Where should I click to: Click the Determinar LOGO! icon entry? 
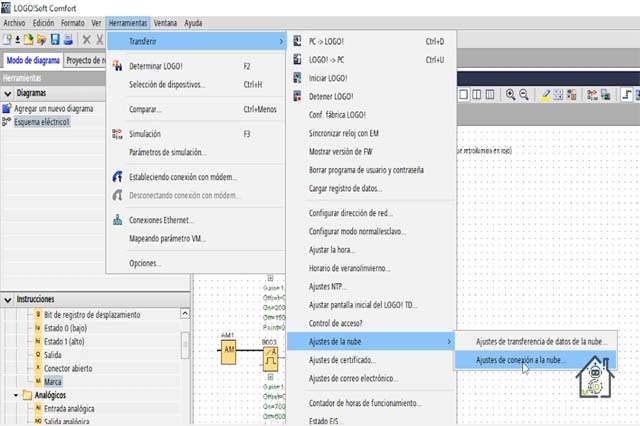tap(118, 66)
